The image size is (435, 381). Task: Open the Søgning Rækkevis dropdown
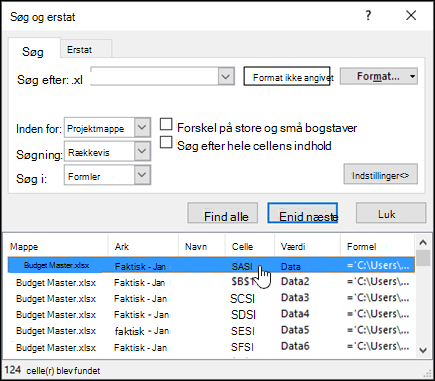pyautogui.click(x=107, y=152)
